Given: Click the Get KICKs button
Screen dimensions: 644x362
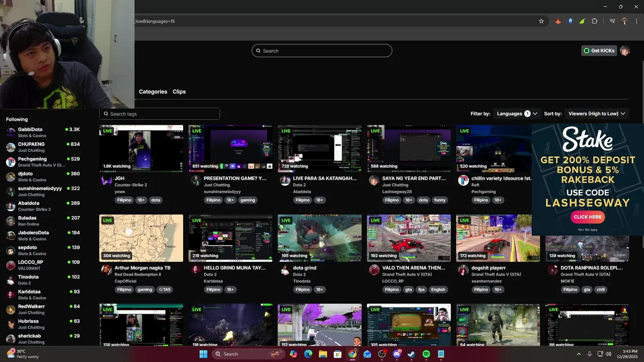Looking at the screenshot, I should tap(599, 51).
